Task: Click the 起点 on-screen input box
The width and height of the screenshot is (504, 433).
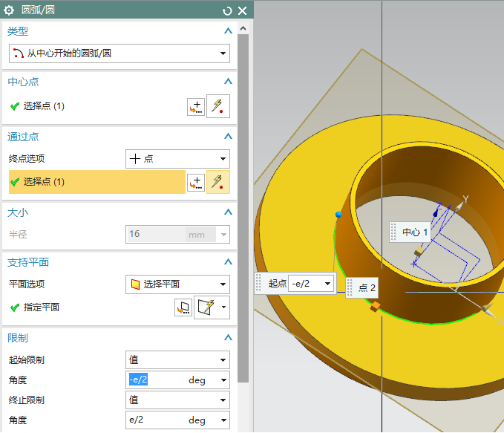Action: pyautogui.click(x=305, y=284)
